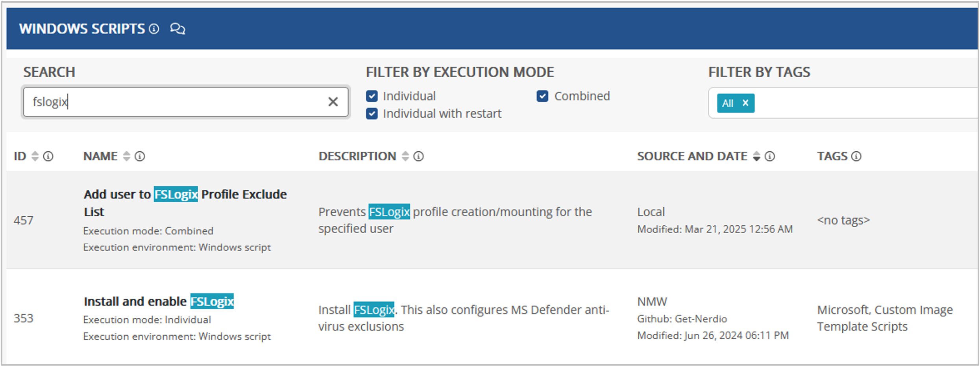Sort scripts by Name column arrows
980x366 pixels.
coord(126,156)
